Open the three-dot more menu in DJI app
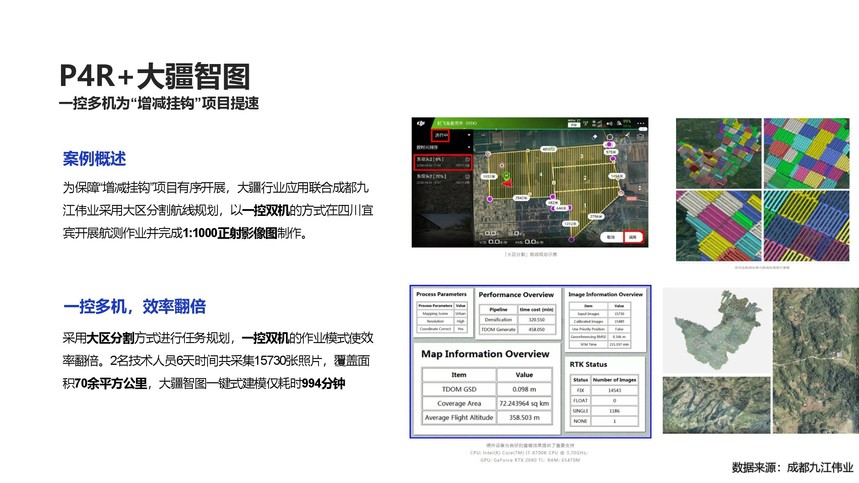Viewport: 859px width, 483px height. click(x=640, y=123)
